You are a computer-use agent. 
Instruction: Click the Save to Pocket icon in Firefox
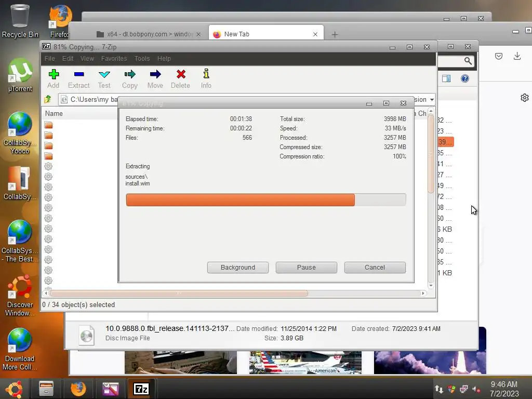(498, 56)
